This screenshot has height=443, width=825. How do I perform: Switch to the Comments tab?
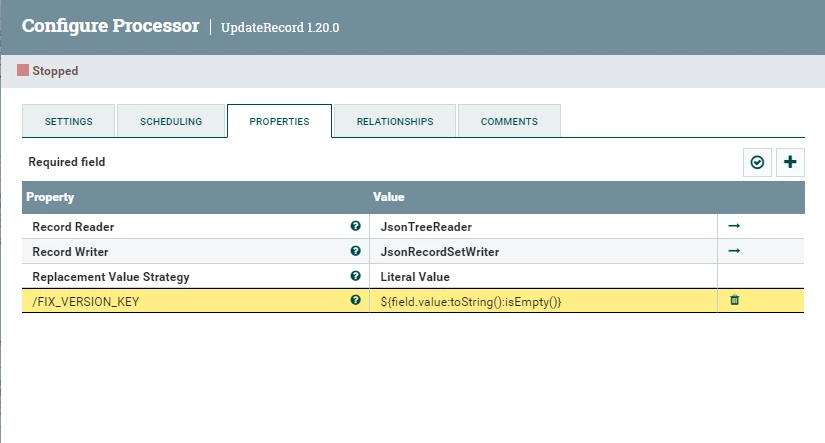pos(509,121)
